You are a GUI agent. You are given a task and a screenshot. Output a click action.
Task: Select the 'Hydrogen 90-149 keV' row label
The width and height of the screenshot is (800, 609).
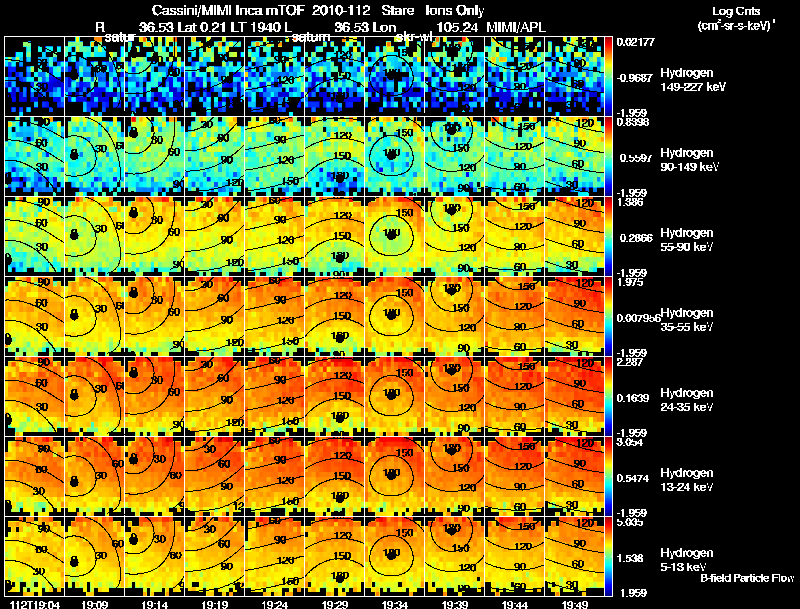689,160
